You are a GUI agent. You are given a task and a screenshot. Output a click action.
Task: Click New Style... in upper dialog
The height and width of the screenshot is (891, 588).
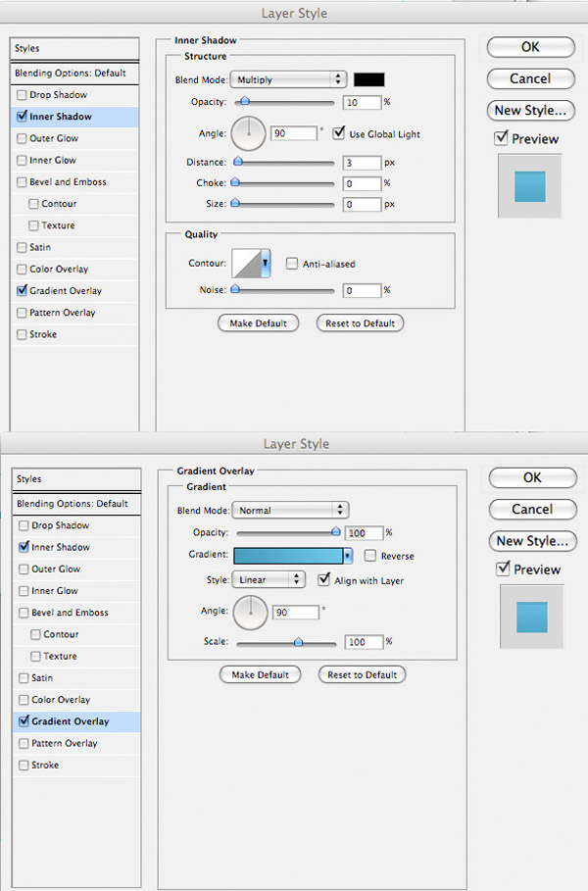click(x=530, y=110)
